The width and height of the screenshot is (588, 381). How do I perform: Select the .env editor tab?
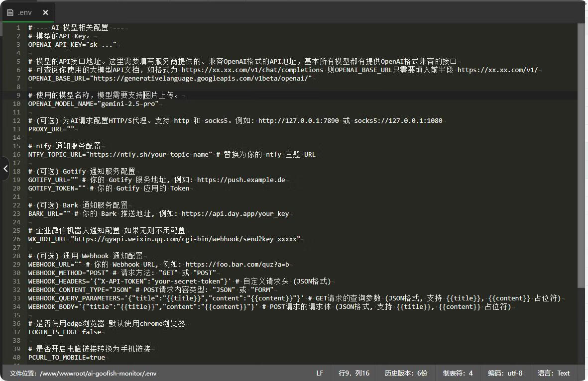pos(28,12)
